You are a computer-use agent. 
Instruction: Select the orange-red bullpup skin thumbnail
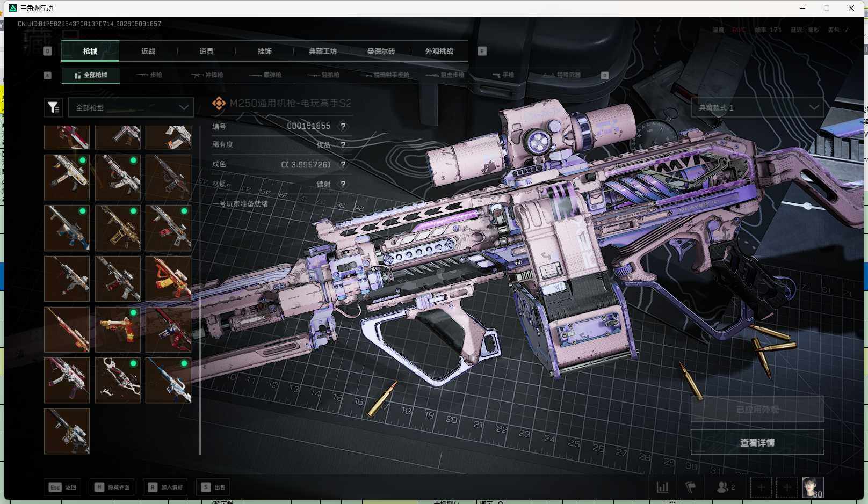168,279
